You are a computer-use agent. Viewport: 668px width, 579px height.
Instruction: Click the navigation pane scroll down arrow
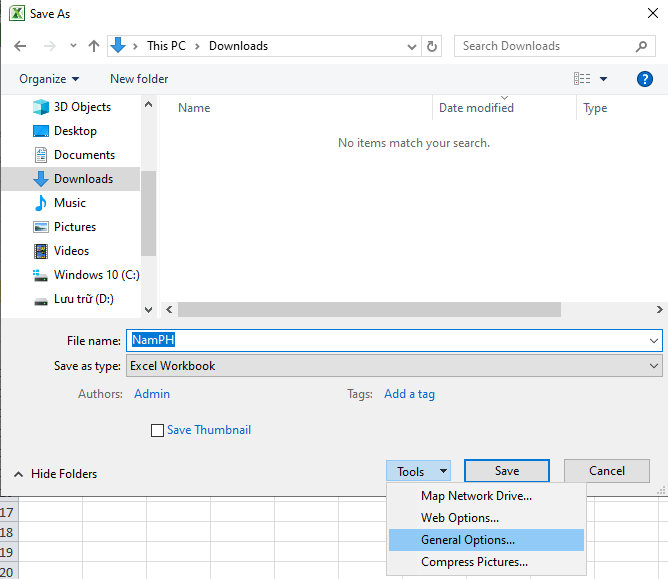148,310
